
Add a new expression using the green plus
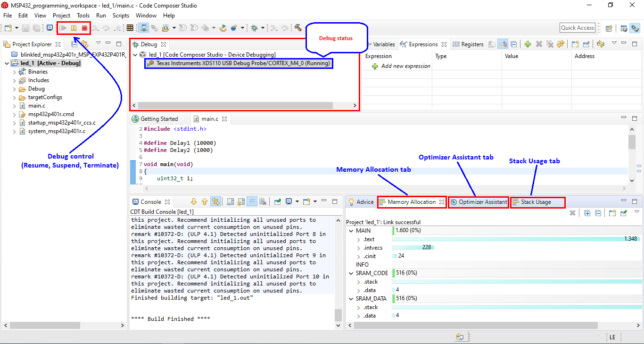click(x=528, y=44)
